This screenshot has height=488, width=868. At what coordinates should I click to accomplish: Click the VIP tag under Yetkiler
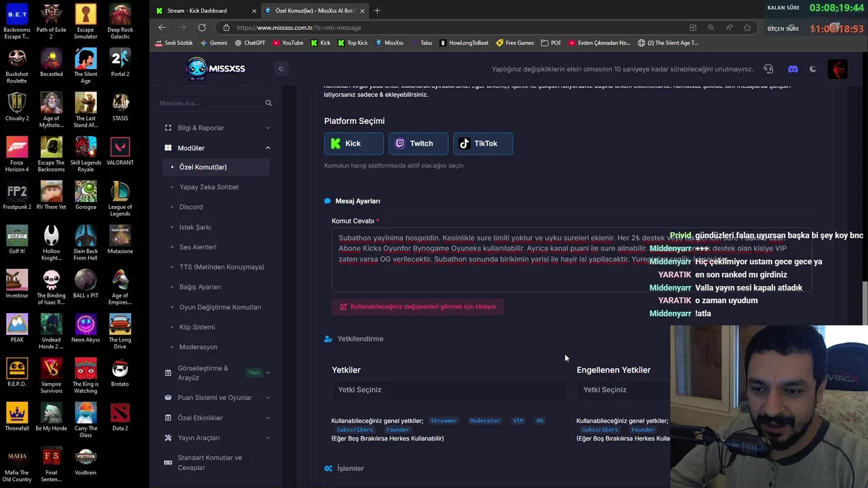(518, 421)
